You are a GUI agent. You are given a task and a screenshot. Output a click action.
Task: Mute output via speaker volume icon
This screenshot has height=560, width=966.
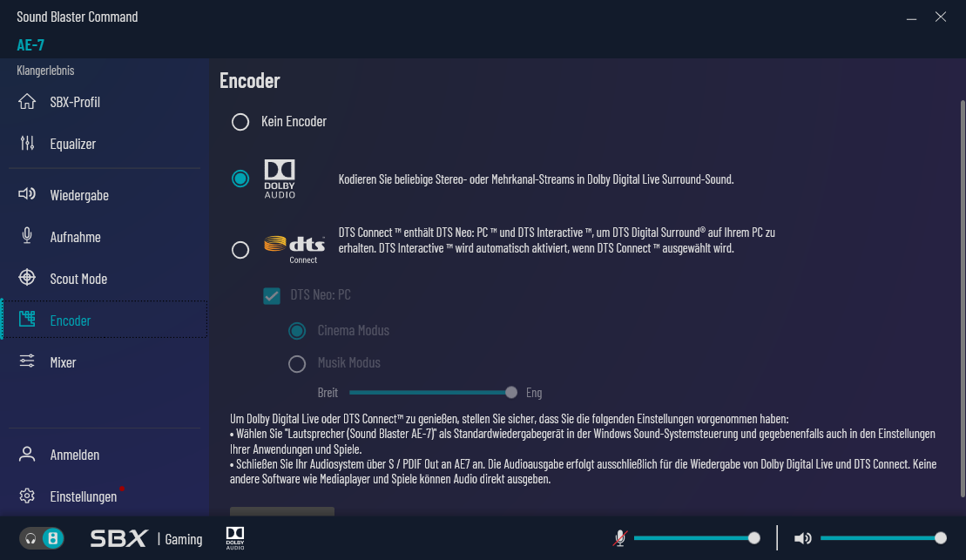point(803,538)
